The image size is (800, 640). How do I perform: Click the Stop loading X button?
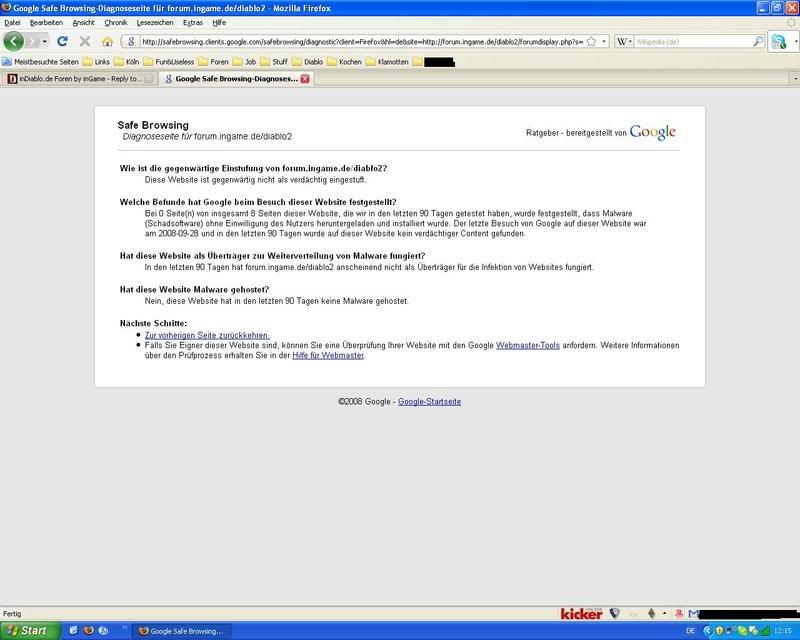click(x=85, y=41)
